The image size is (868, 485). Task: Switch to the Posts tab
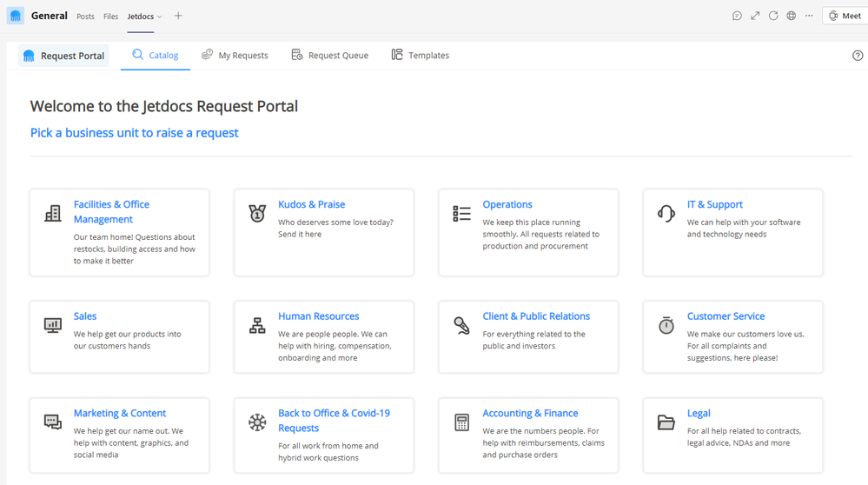tap(85, 17)
